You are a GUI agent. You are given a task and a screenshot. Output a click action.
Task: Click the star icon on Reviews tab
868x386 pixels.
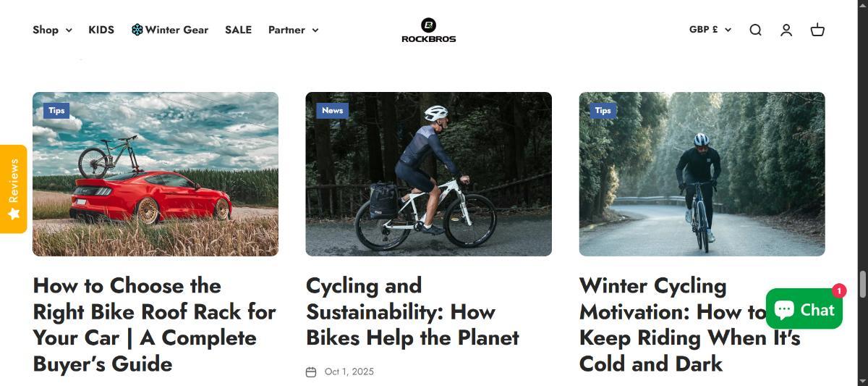tap(13, 215)
